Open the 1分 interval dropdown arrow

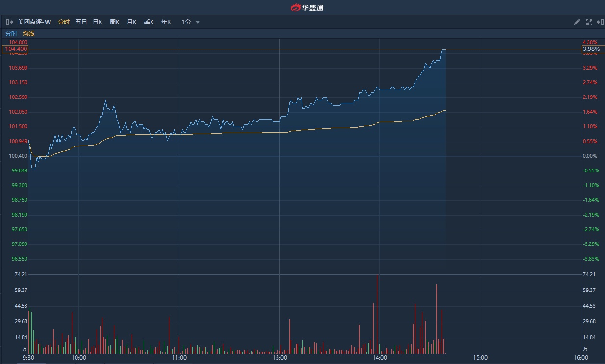(198, 22)
